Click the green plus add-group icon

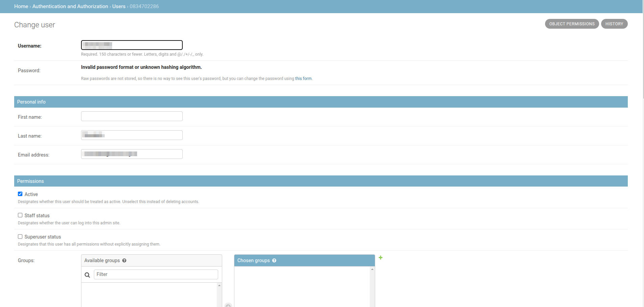(381, 257)
